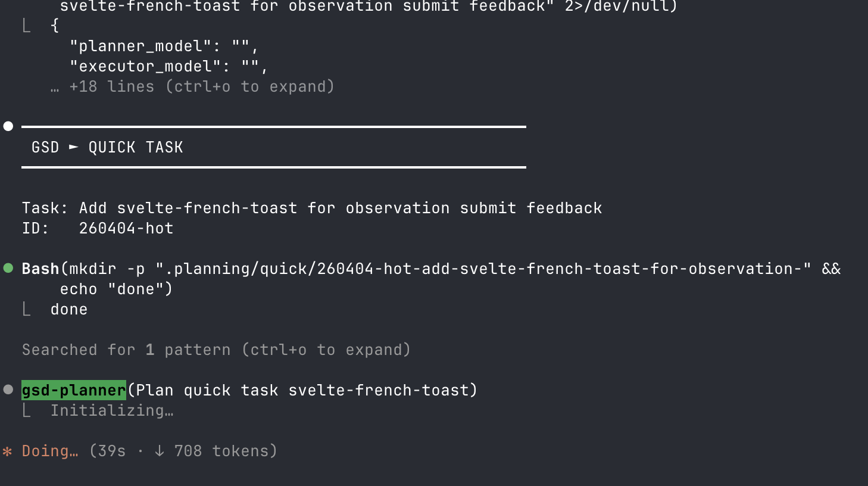Image resolution: width=868 pixels, height=486 pixels.
Task: Click the opening curly brace of JSON output
Action: click(55, 26)
